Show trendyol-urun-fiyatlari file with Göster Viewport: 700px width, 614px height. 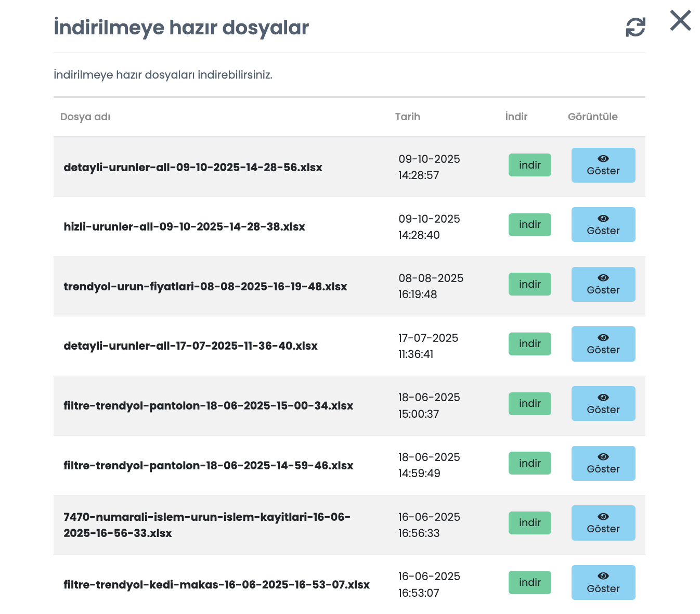coord(603,284)
